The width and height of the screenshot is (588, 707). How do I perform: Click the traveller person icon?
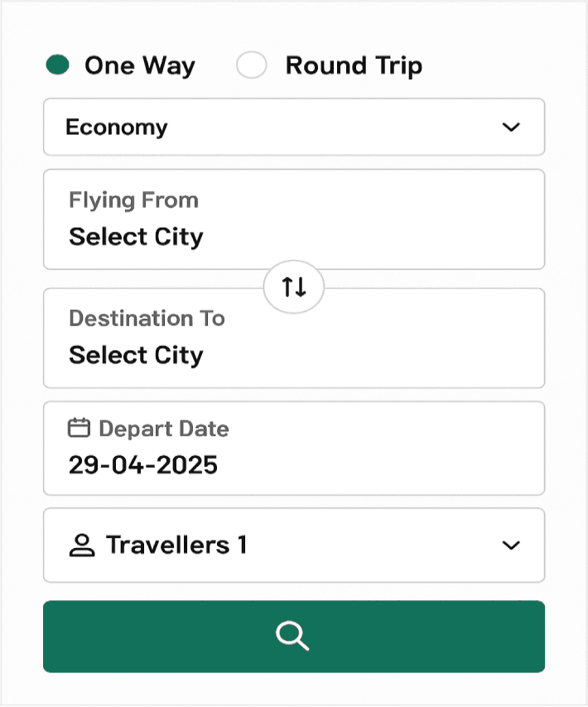(81, 545)
